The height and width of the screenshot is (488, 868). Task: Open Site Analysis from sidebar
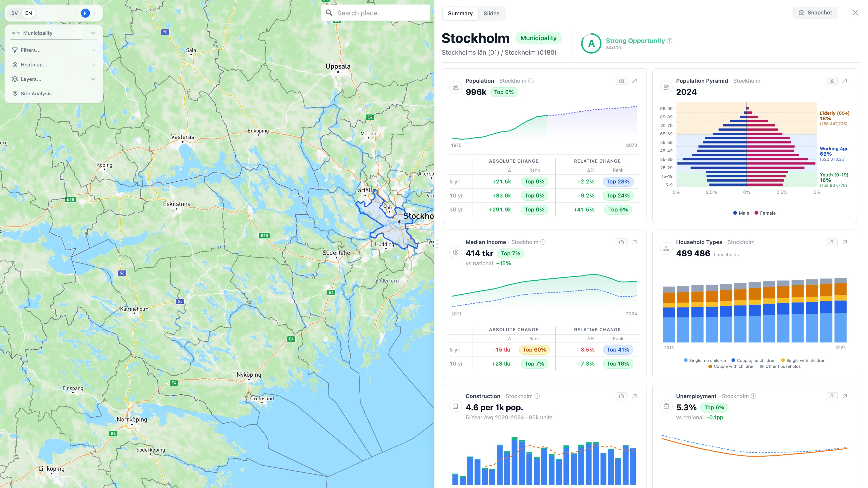tap(36, 94)
